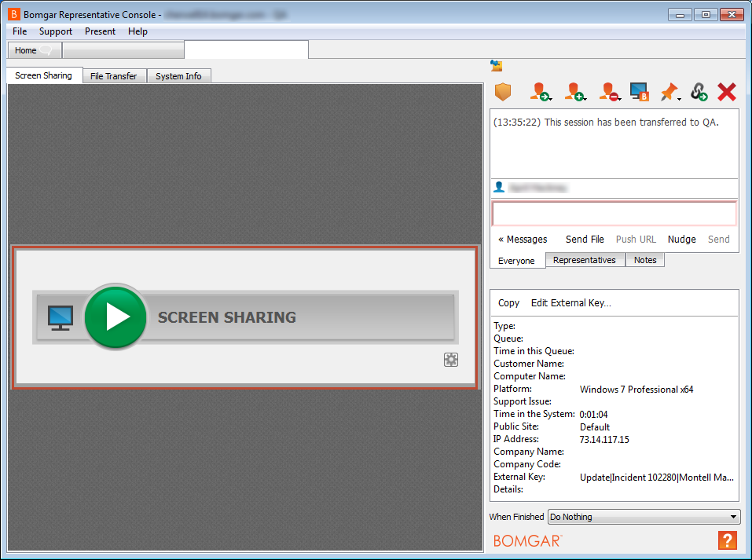Select the Representatives chat tab
The height and width of the screenshot is (560, 752).
[x=584, y=260]
